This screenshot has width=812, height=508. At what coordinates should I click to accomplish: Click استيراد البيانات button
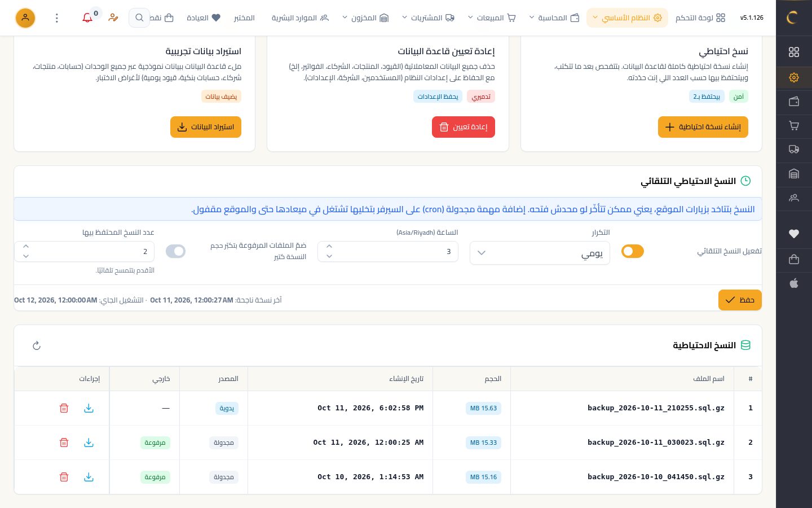click(206, 127)
